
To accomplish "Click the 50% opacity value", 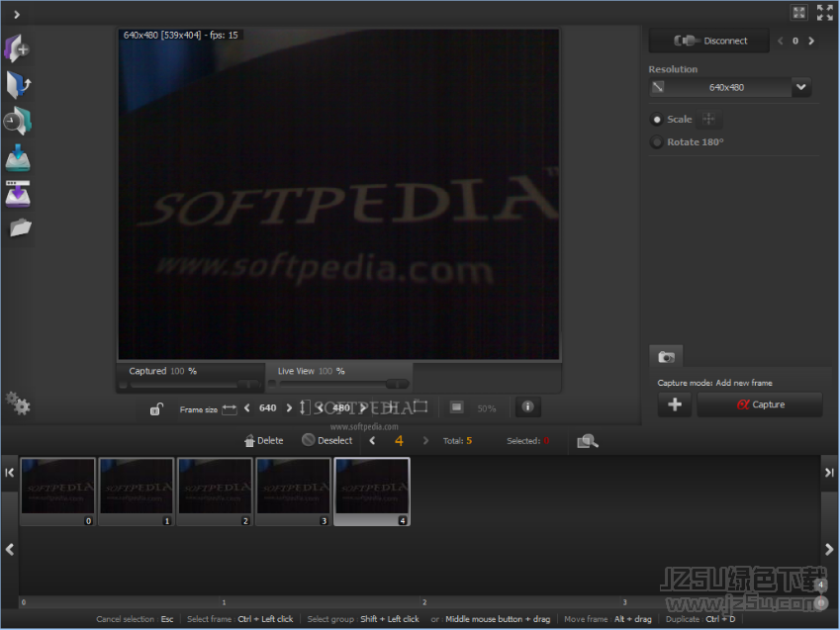I will tap(487, 408).
